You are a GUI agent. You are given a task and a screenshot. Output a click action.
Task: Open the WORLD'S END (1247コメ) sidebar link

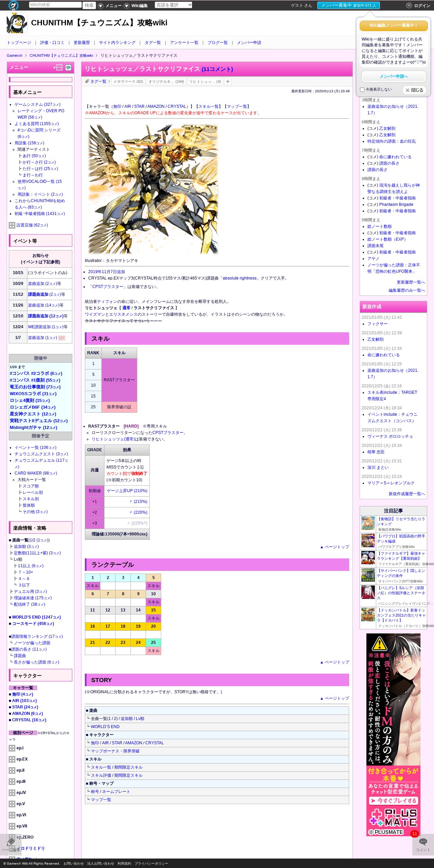pos(37,617)
